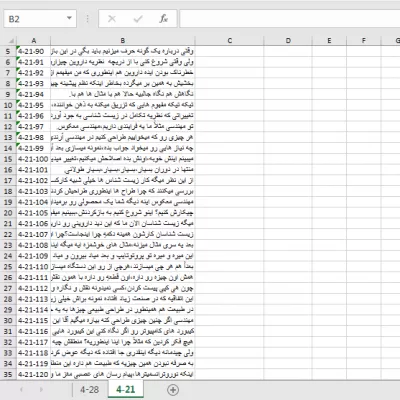Click cell containing 4-21-90
Screen dimensions: 400x400
[33, 51]
